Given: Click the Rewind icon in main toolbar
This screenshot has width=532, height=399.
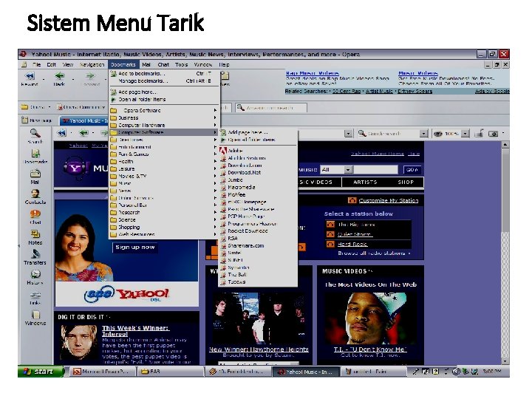Looking at the screenshot, I should pos(30,75).
